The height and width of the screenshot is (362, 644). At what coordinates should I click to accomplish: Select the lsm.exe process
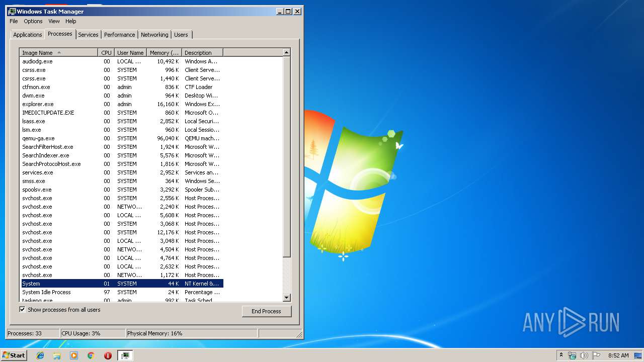coord(121,130)
